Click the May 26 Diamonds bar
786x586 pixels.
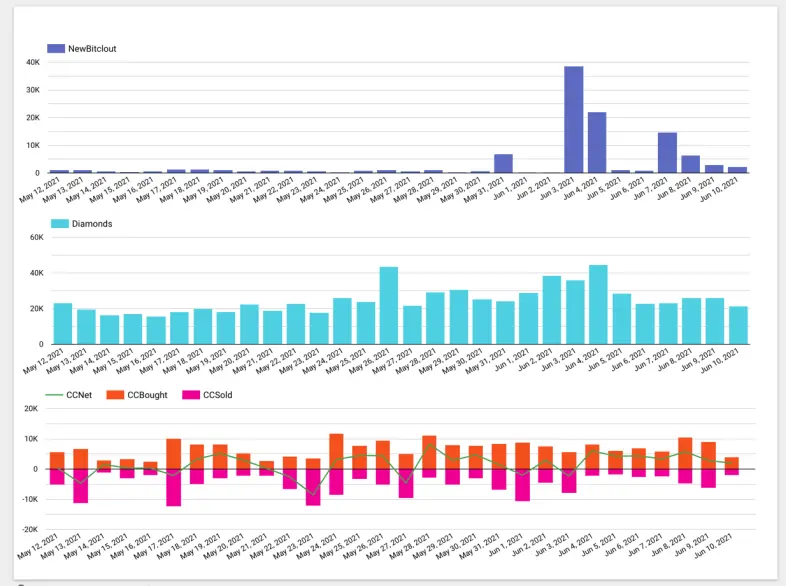pyautogui.click(x=388, y=306)
